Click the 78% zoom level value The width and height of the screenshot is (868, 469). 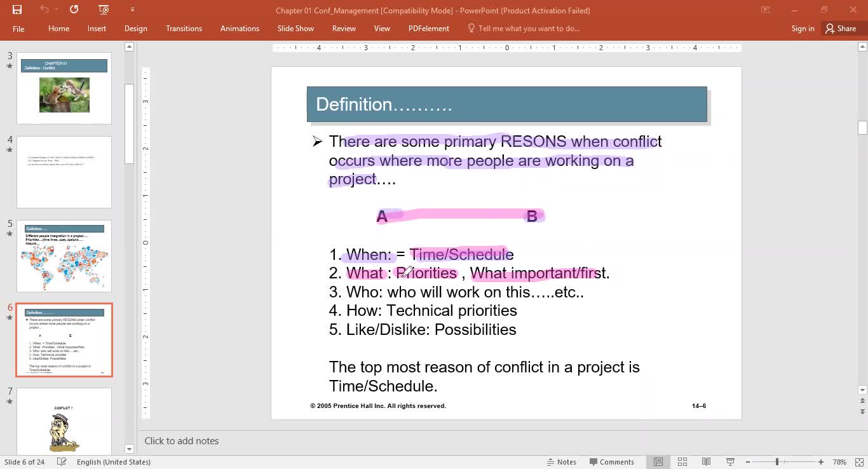click(839, 462)
